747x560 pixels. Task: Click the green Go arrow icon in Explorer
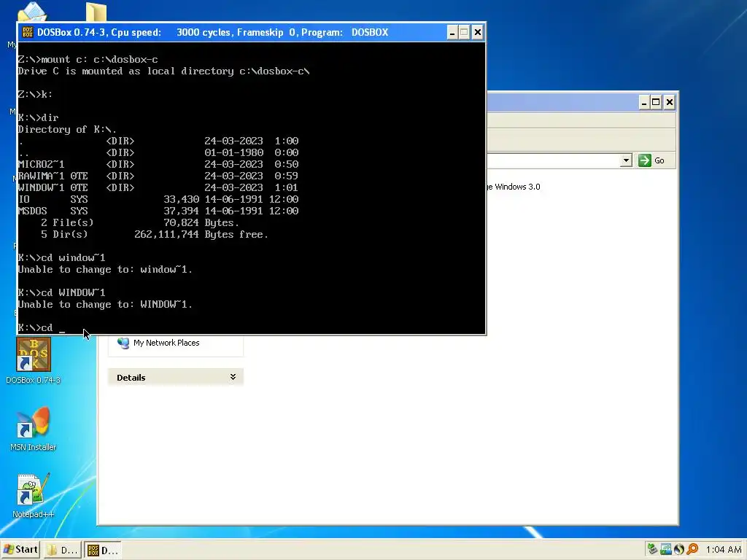645,160
